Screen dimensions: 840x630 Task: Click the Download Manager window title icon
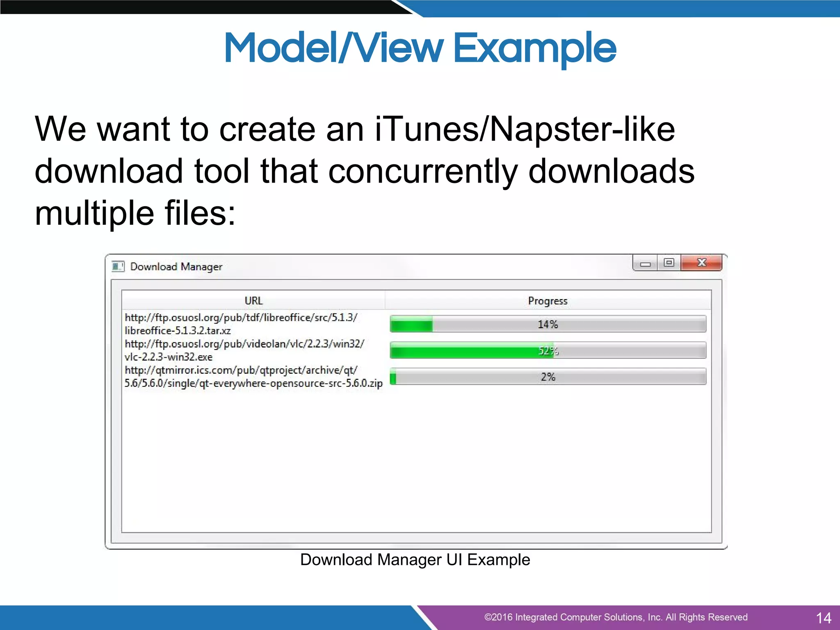click(x=118, y=267)
